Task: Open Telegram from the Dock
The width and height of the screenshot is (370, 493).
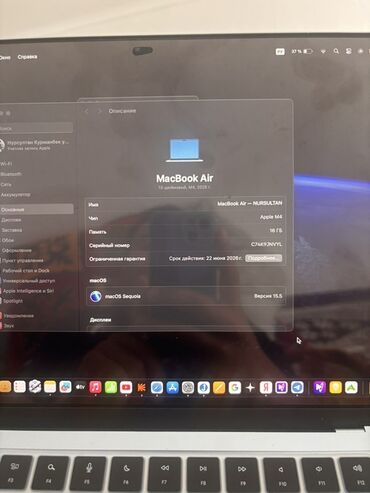Action: pos(297,387)
